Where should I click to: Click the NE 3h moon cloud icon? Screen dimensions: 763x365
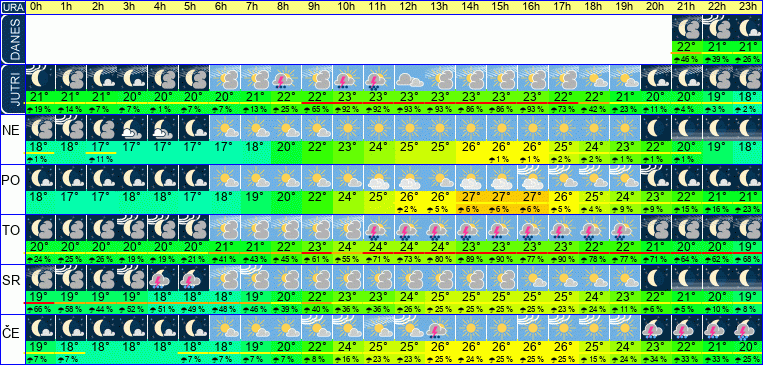coord(132,128)
